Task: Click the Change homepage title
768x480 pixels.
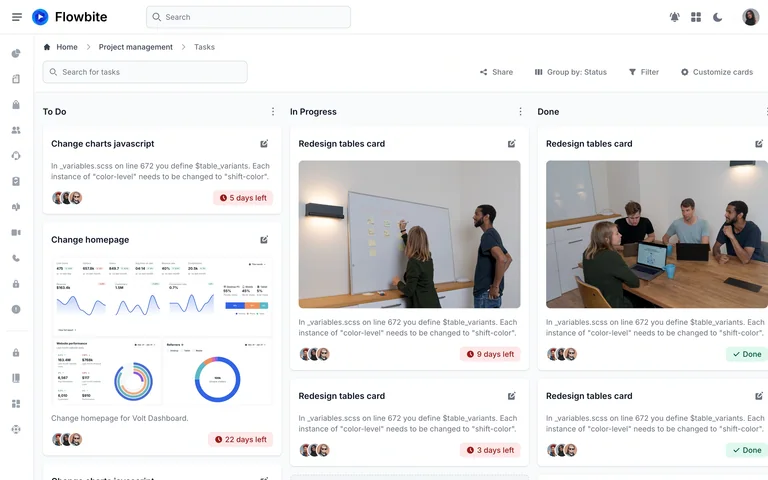Action: click(x=90, y=240)
